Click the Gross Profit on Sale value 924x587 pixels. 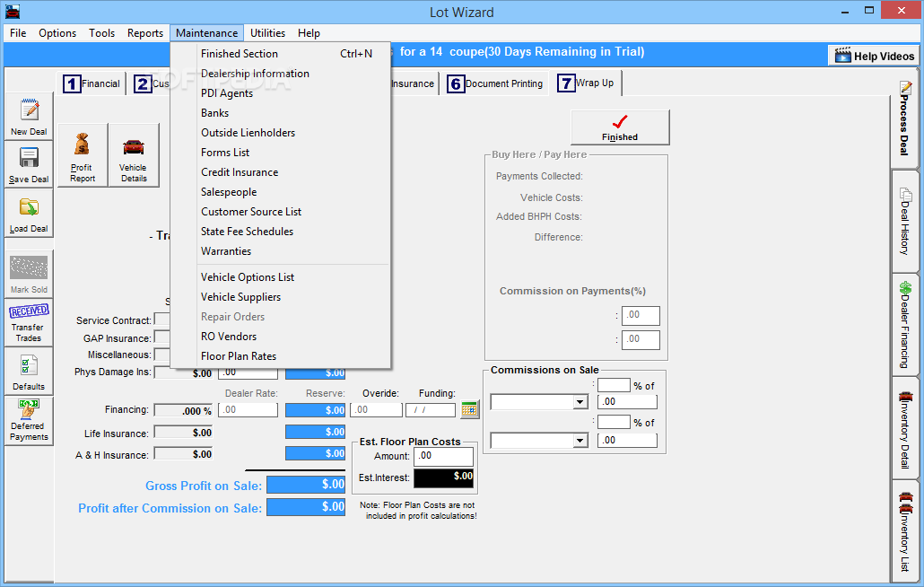click(306, 485)
